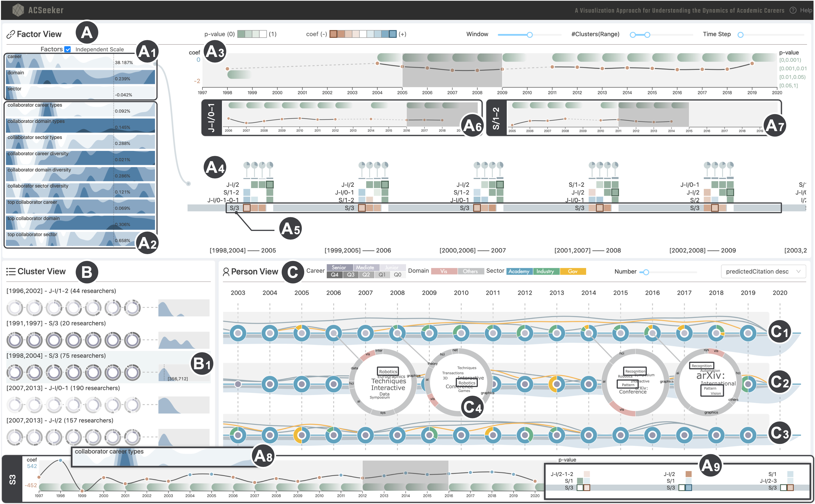Image resolution: width=815 pixels, height=504 pixels.
Task: Select the top collaborator sector factor
Action: [x=80, y=239]
